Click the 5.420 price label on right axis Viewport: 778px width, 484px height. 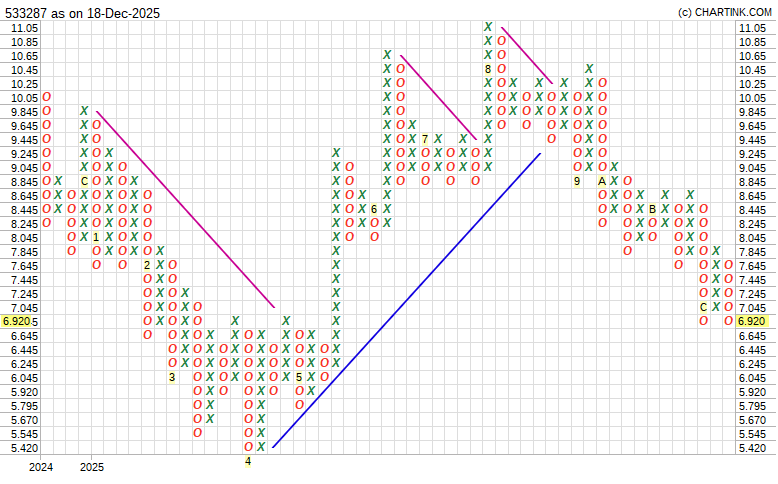click(x=752, y=448)
